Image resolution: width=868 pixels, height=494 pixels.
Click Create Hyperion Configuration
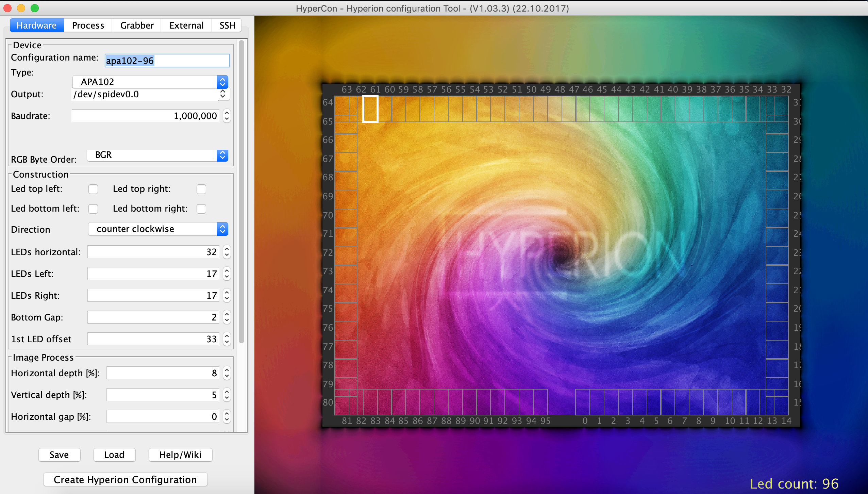tap(125, 480)
